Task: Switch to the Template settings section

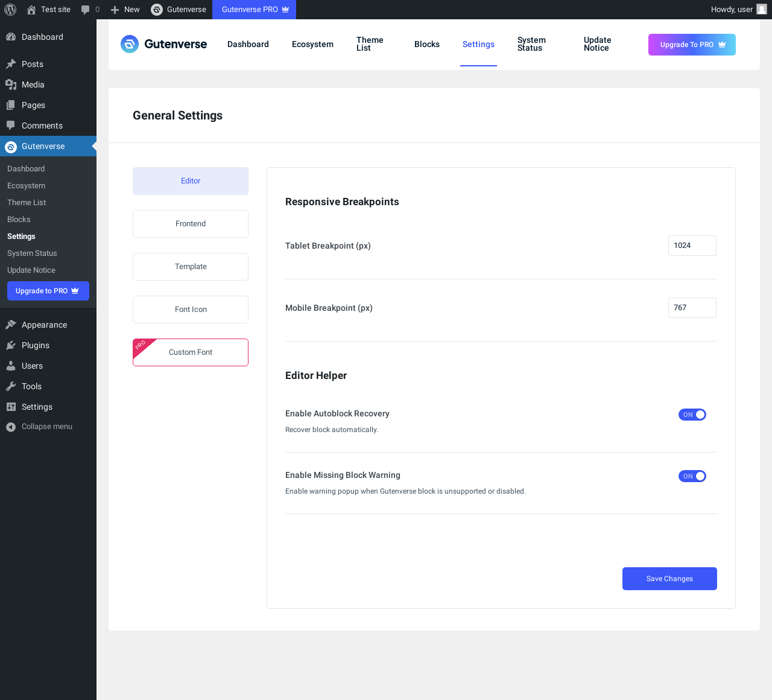Action: pyautogui.click(x=191, y=267)
